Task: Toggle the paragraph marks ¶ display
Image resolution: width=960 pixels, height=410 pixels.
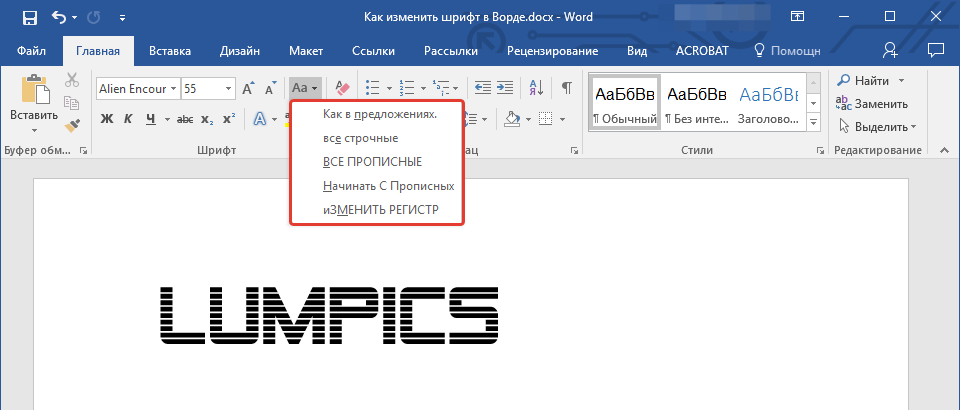Action: (566, 88)
